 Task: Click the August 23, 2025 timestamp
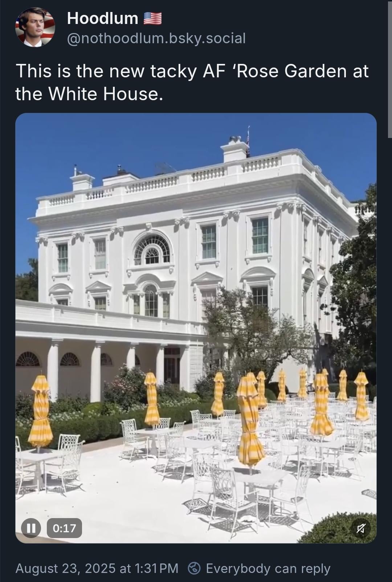pyautogui.click(x=97, y=568)
